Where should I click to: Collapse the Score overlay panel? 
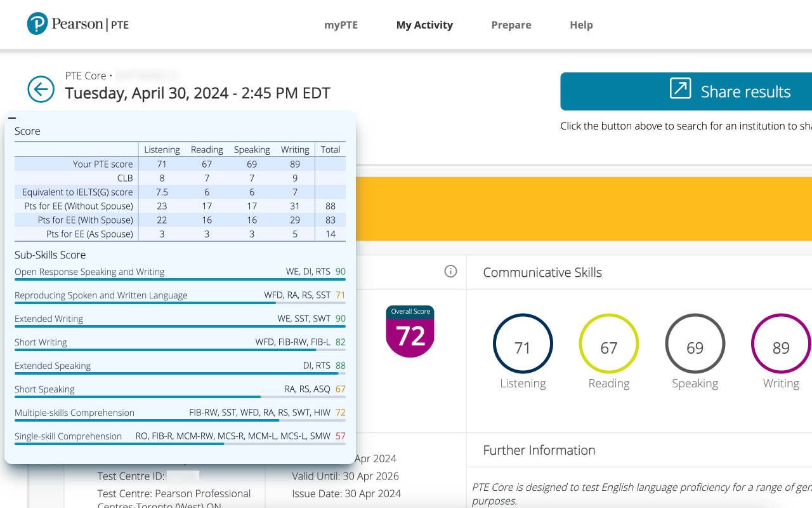(13, 117)
